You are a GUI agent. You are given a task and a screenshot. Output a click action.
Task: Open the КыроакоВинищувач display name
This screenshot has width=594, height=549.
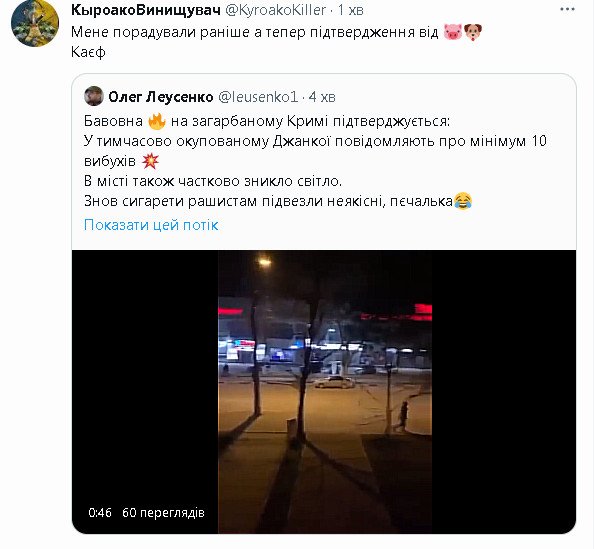146,10
